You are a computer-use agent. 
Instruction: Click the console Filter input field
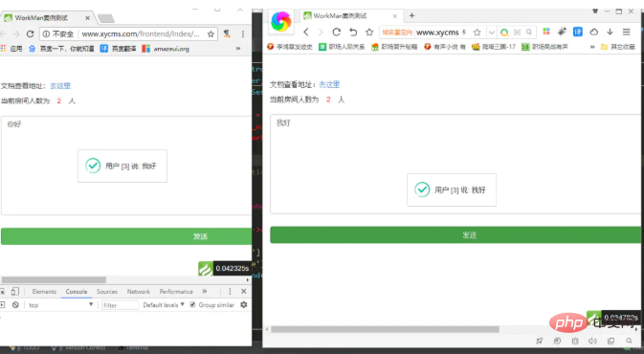click(120, 305)
